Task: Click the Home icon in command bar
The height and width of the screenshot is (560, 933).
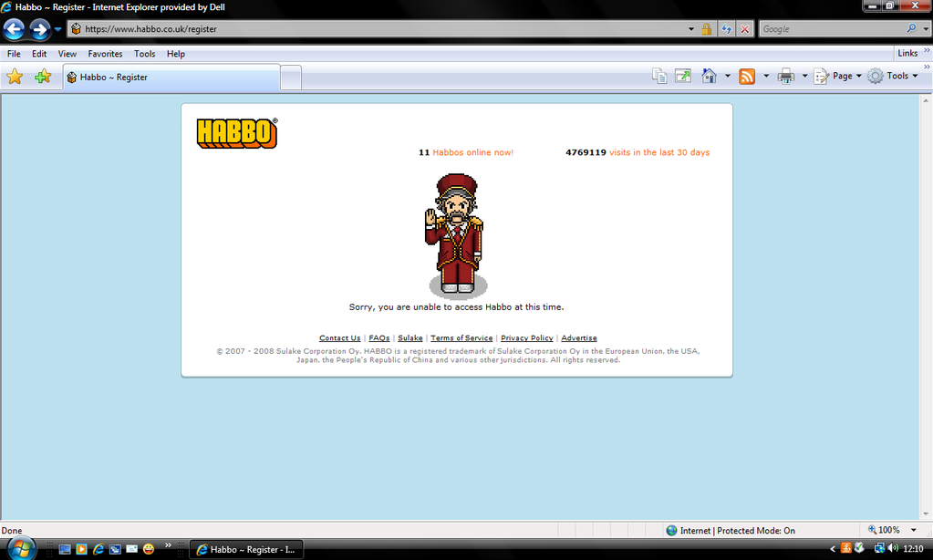Action: coord(710,77)
